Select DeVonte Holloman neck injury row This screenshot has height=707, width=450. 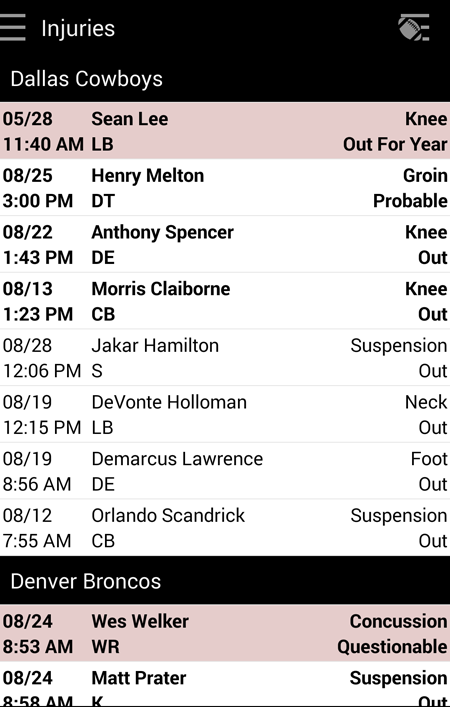click(x=225, y=414)
